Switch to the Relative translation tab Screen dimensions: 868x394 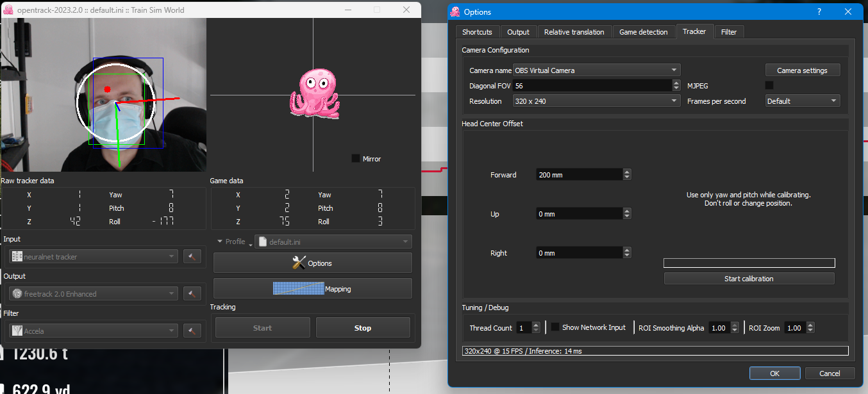pyautogui.click(x=574, y=32)
